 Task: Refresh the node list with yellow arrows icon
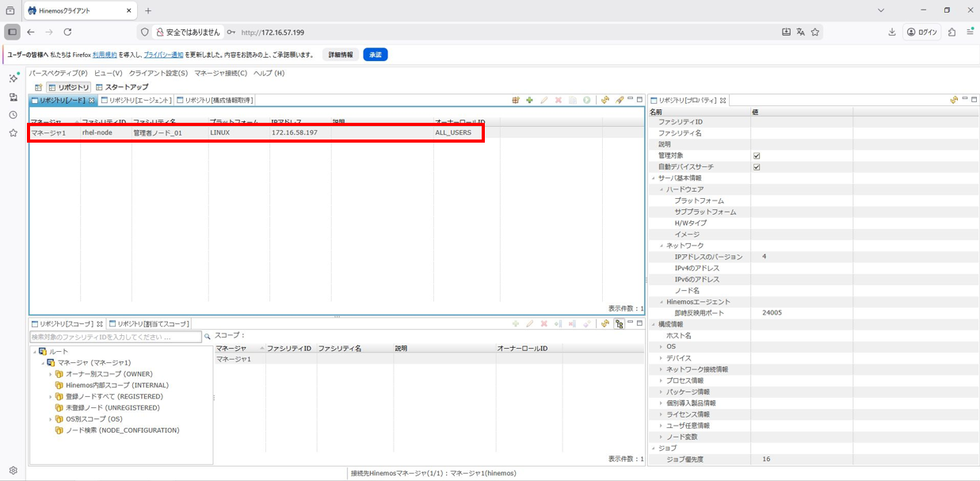(605, 101)
